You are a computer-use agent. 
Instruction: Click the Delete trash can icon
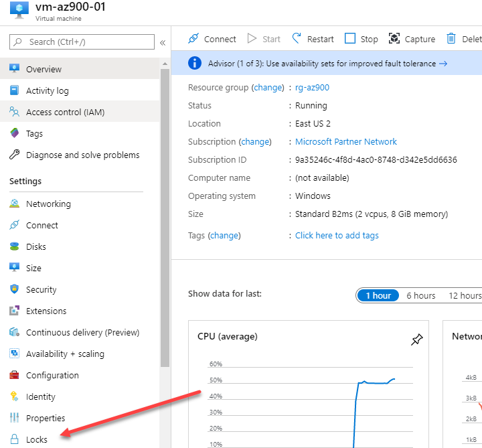[x=451, y=39]
